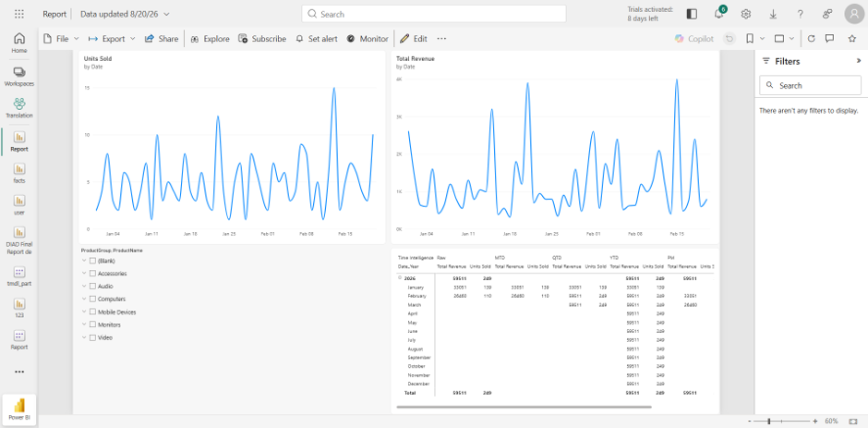Open the app launcher grid icon
Screen dimensions: 868x428
(18, 15)
